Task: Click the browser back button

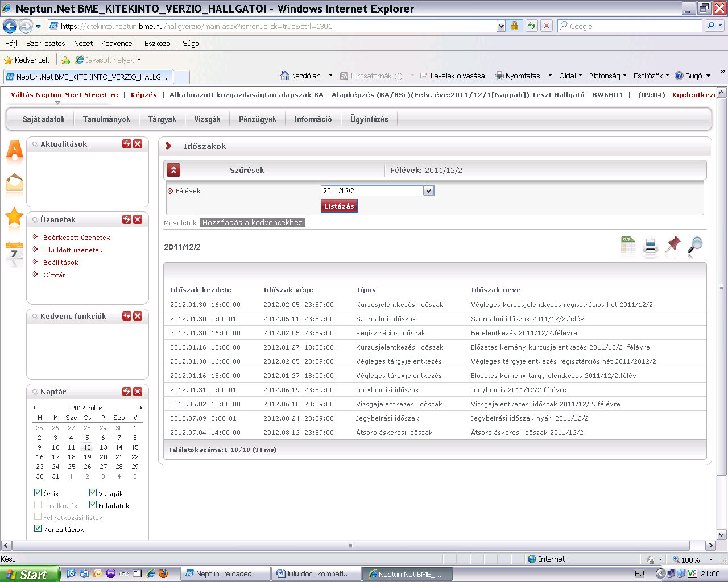Action: (x=10, y=26)
